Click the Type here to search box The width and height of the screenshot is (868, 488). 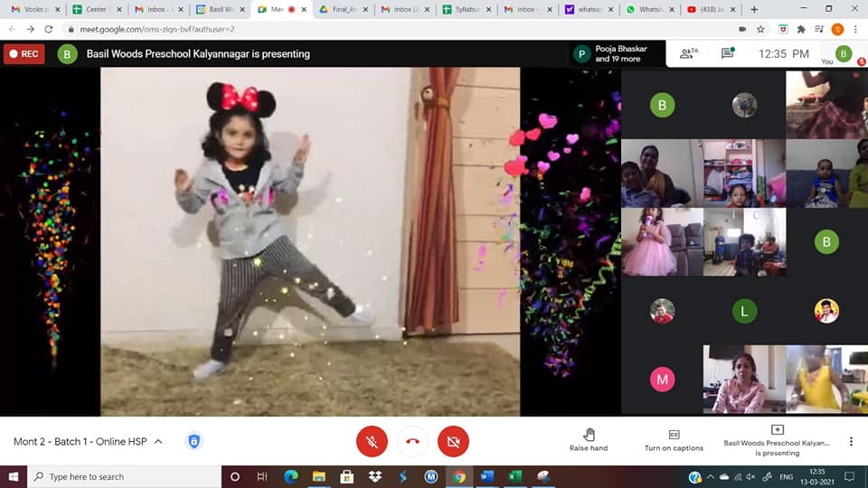pos(124,476)
